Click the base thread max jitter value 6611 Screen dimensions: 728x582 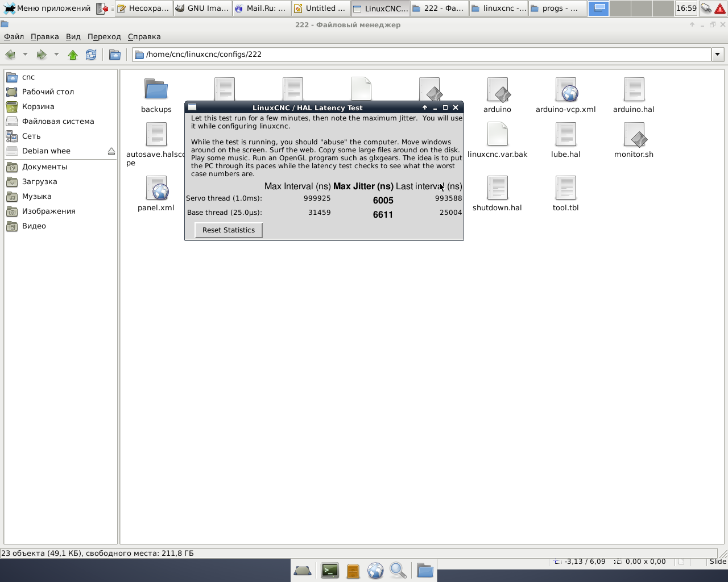click(x=383, y=215)
